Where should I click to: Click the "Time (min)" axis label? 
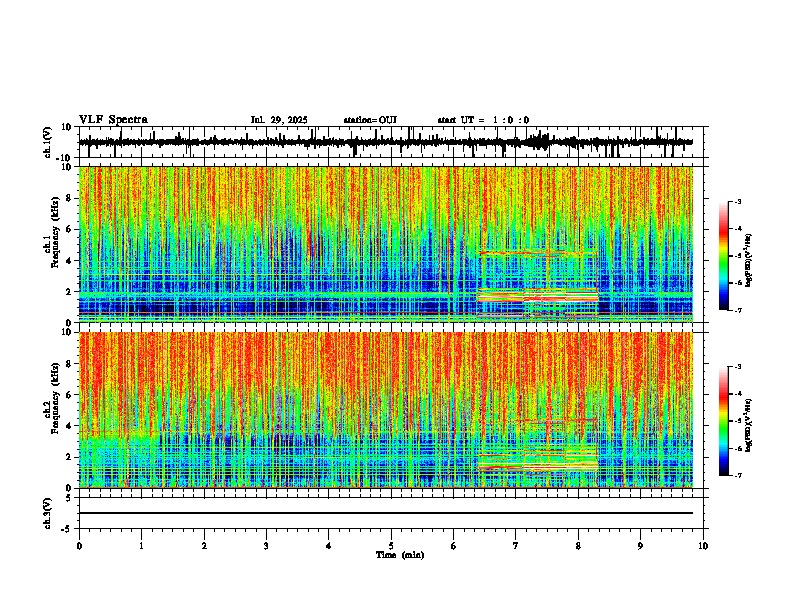pyautogui.click(x=400, y=555)
